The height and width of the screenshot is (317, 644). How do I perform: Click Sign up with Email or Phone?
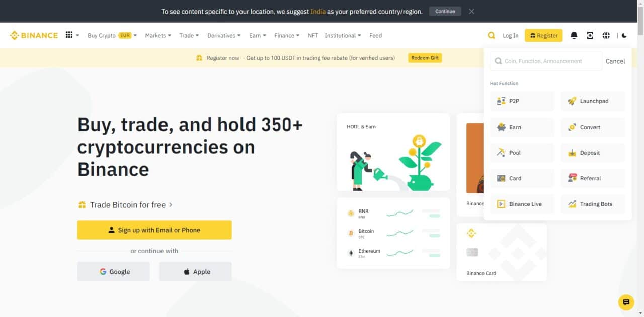(154, 230)
